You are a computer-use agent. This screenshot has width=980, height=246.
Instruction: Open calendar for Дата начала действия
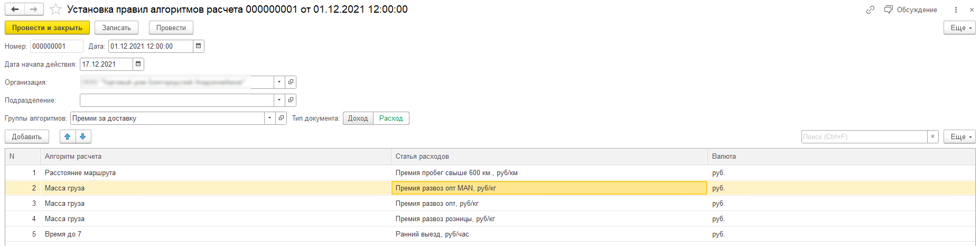coord(138,65)
